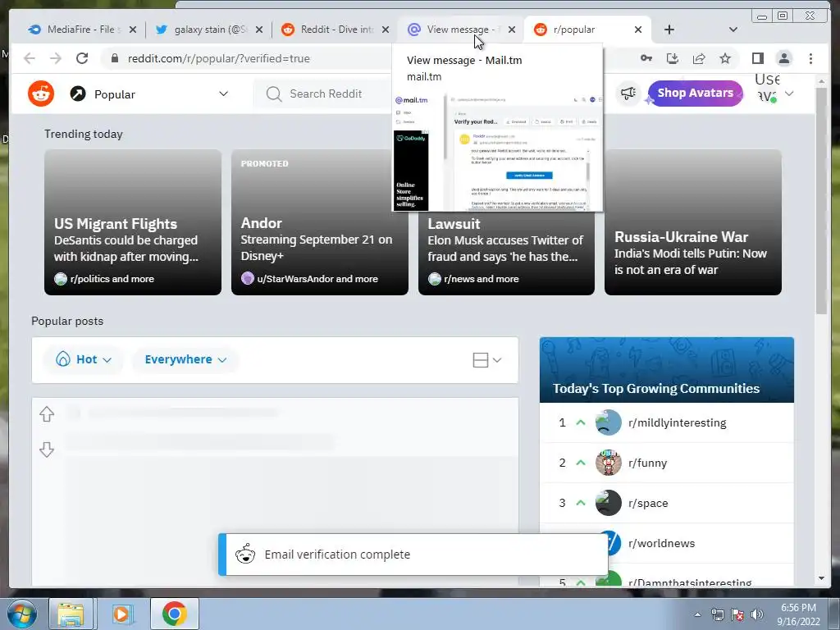Open Windows Start menu

point(21,614)
